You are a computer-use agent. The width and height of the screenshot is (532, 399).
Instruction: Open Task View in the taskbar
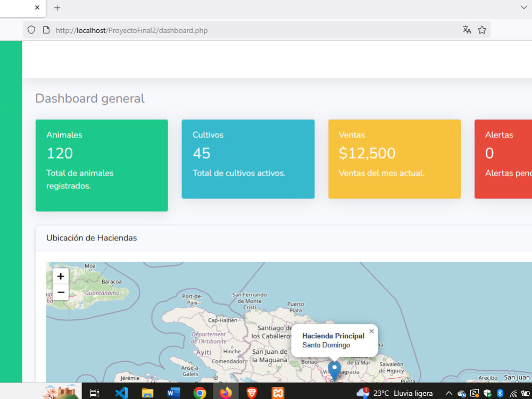tap(94, 393)
